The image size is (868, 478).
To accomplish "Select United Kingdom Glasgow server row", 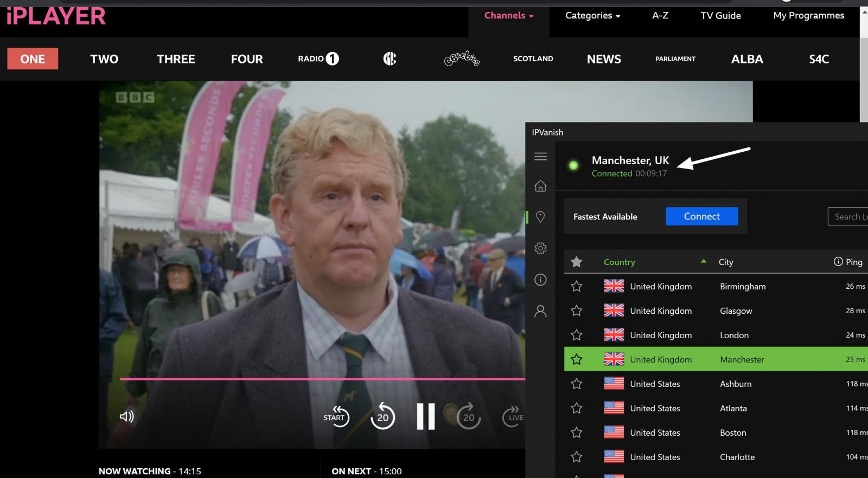I will 716,311.
